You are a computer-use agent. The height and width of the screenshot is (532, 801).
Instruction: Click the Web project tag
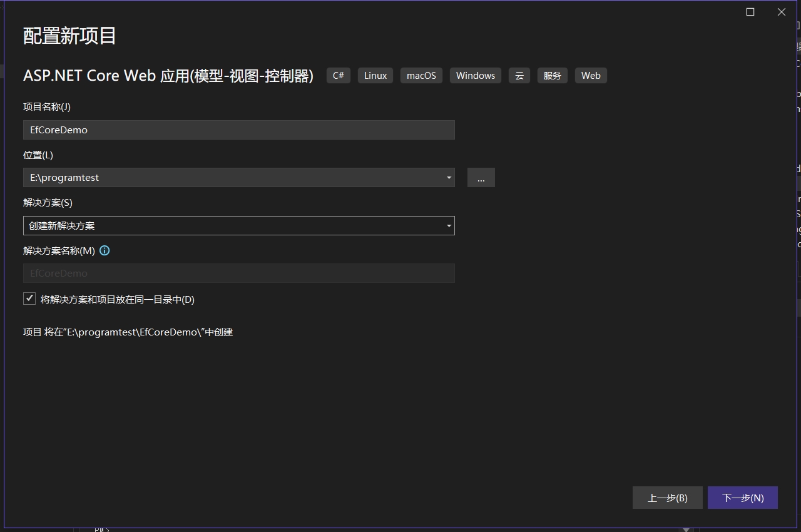coord(590,75)
